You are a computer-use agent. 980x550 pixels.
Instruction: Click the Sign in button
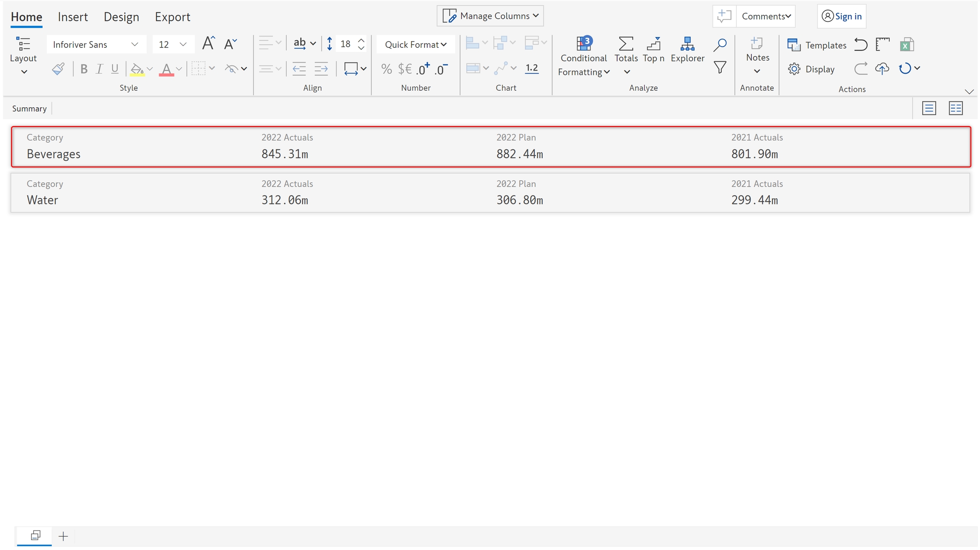point(841,16)
